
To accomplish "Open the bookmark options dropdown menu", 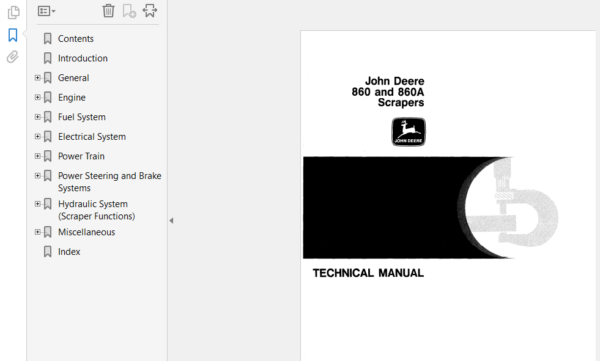I will (47, 11).
